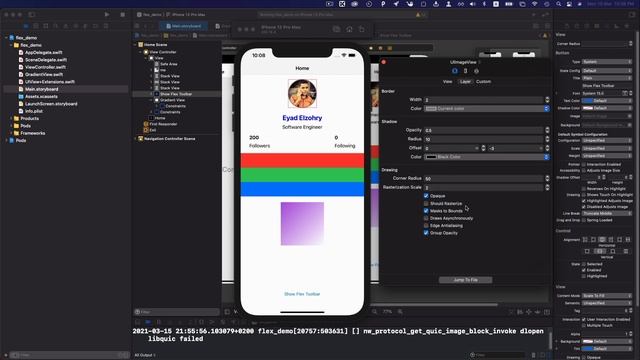
Task: Select Show Flex Toolbar in document outline
Action: (176, 94)
